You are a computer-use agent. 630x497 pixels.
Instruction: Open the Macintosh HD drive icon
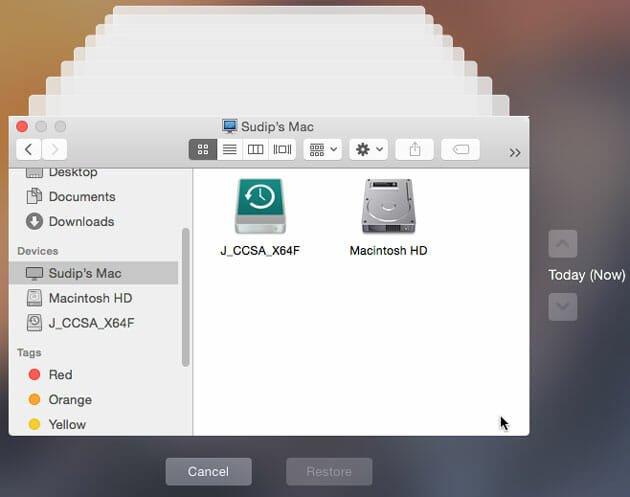(x=388, y=208)
